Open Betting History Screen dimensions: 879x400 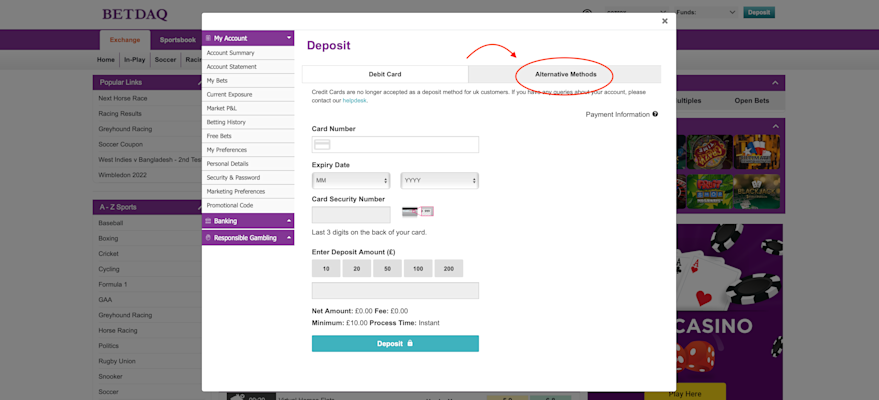pyautogui.click(x=248, y=122)
